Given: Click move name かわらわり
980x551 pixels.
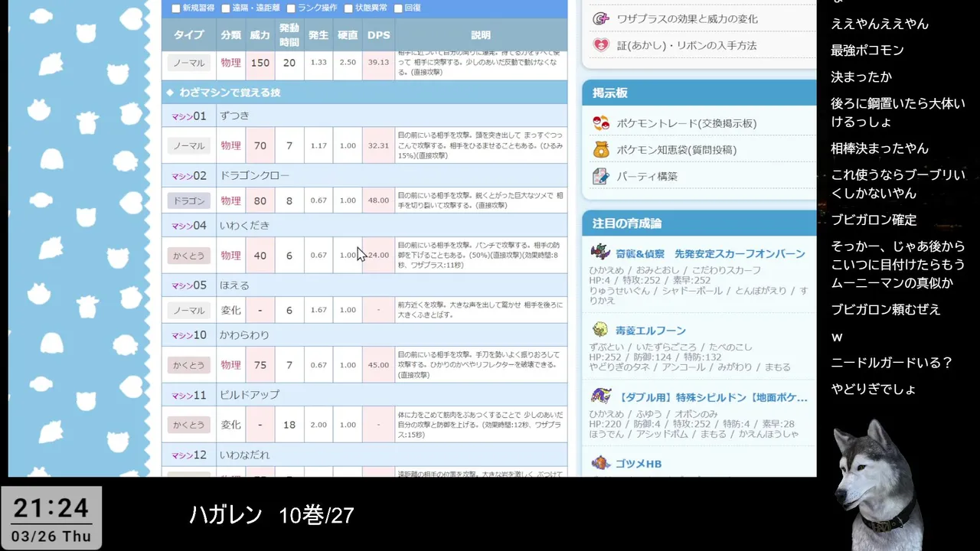Looking at the screenshot, I should [244, 334].
